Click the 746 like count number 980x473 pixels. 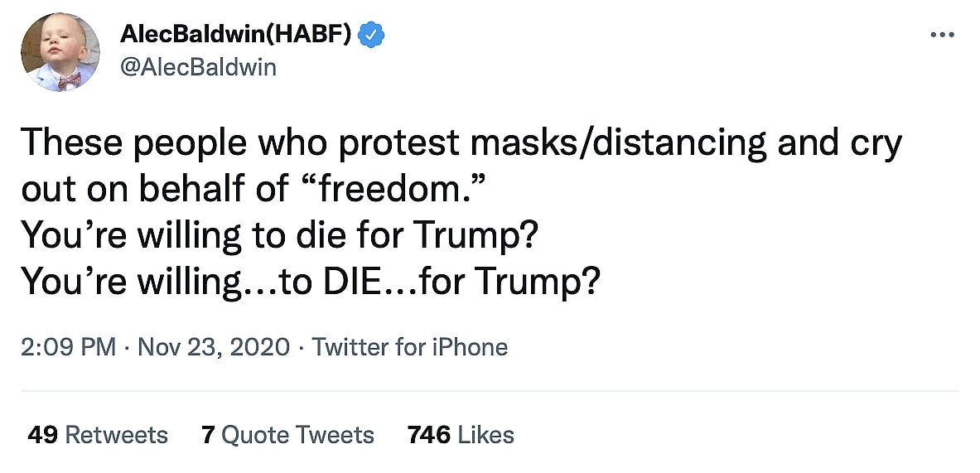click(x=429, y=435)
